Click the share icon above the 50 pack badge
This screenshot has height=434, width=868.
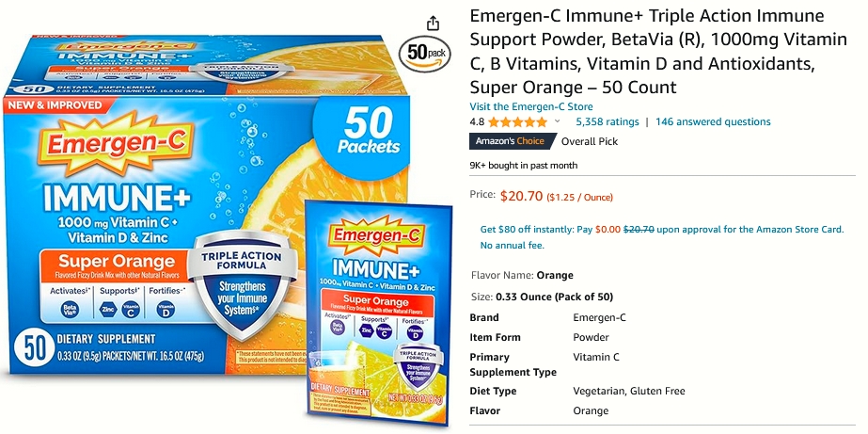point(433,24)
